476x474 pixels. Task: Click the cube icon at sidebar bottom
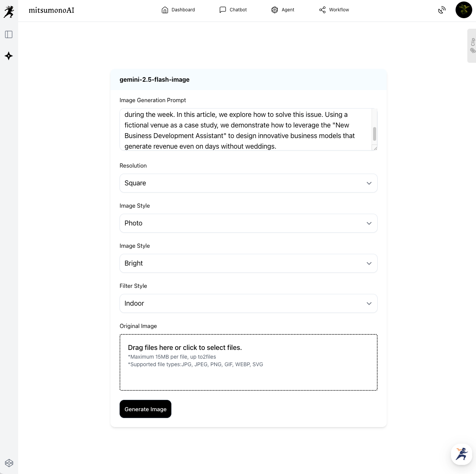click(9, 463)
